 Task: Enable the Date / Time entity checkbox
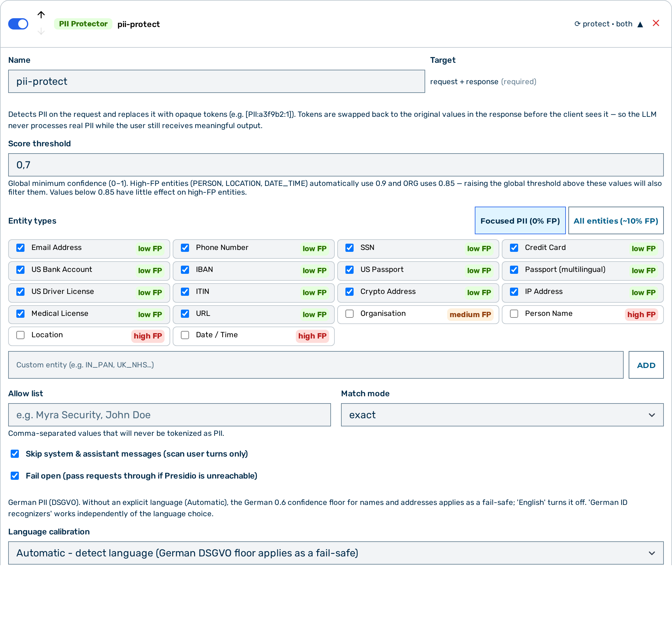tap(185, 335)
